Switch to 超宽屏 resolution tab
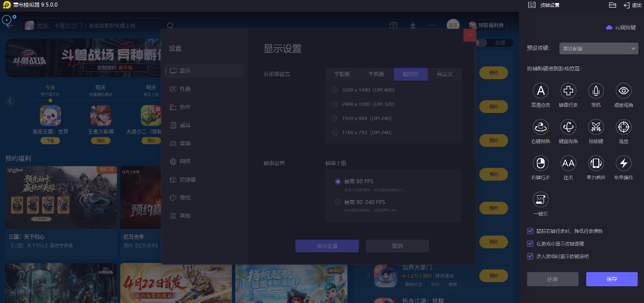 click(411, 74)
